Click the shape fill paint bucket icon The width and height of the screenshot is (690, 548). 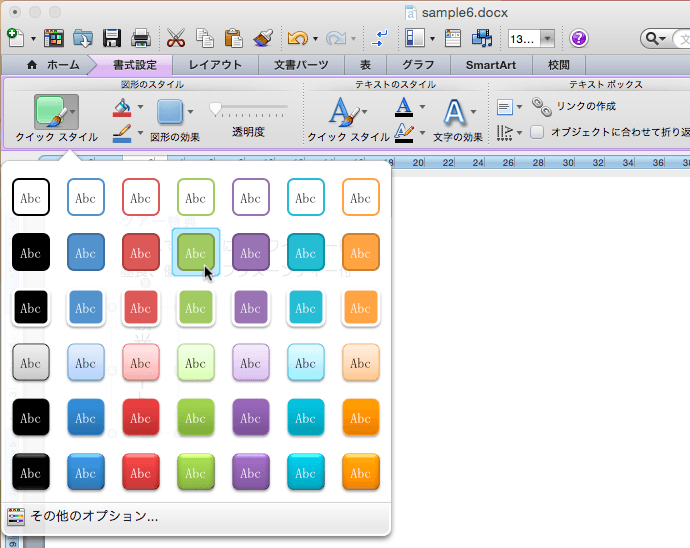pos(122,107)
